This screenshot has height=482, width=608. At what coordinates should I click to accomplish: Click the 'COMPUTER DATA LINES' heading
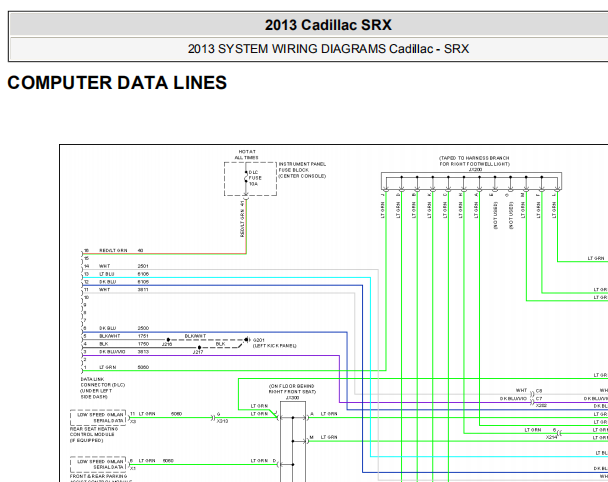[117, 83]
